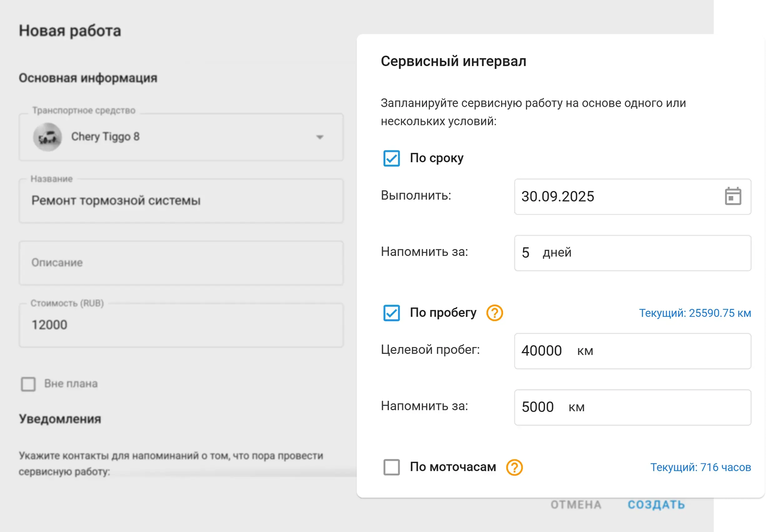Check the Вне плана checkbox
This screenshot has width=766, height=532.
28,384
